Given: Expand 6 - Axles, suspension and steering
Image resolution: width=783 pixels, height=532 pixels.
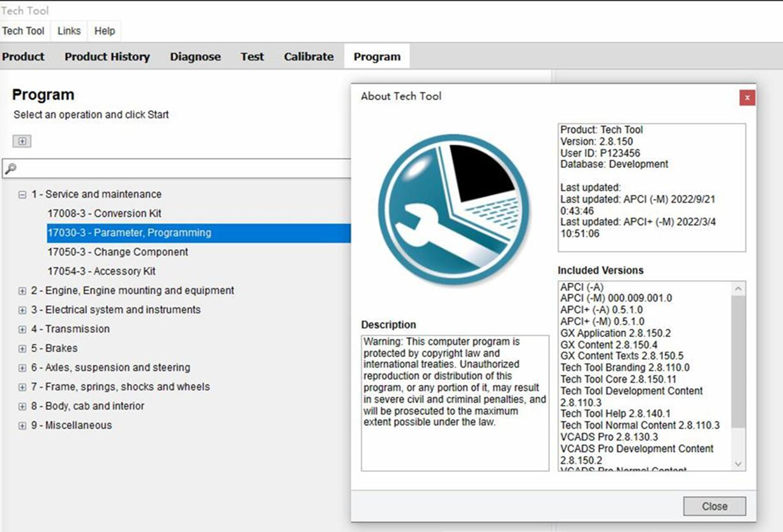Looking at the screenshot, I should [22, 368].
